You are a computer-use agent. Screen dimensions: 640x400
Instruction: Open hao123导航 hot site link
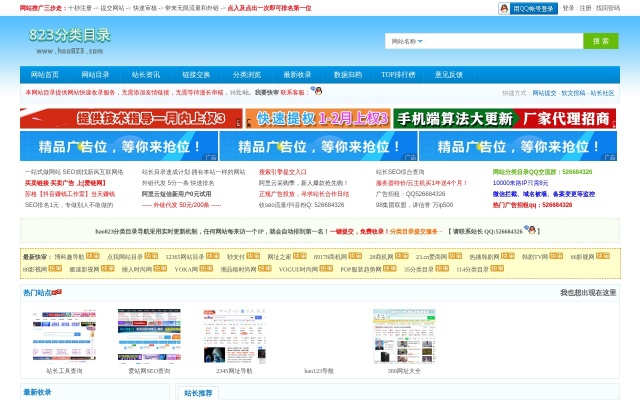point(320,371)
